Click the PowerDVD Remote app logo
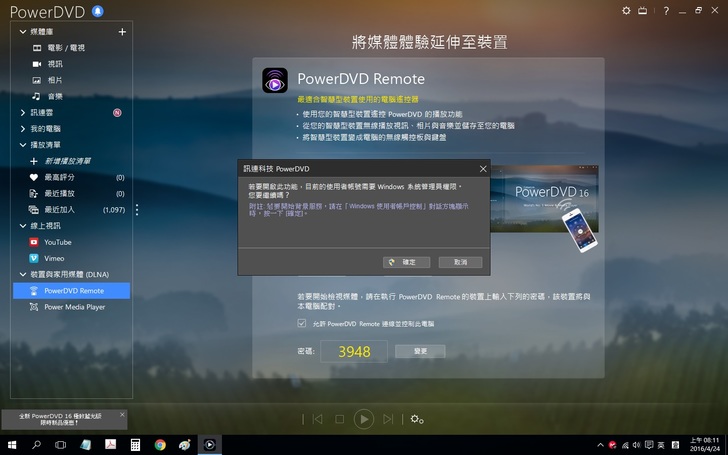This screenshot has height=455, width=728. tap(275, 80)
